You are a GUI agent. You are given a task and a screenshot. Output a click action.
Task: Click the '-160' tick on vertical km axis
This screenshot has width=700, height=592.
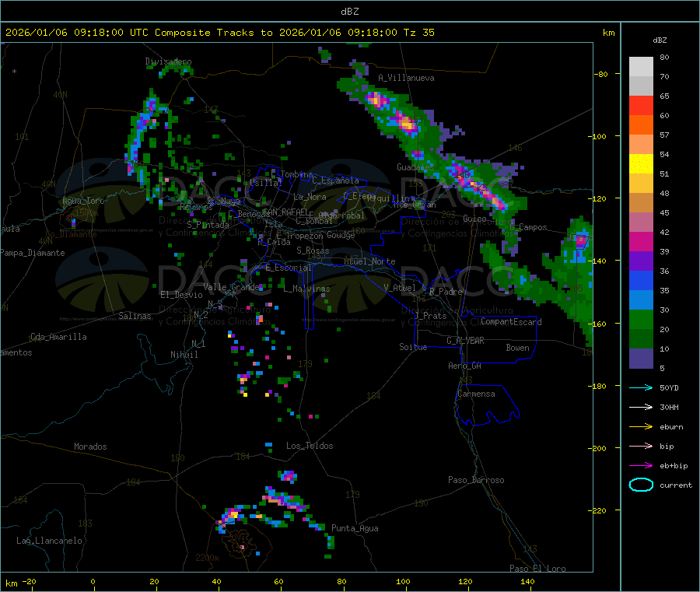click(598, 324)
